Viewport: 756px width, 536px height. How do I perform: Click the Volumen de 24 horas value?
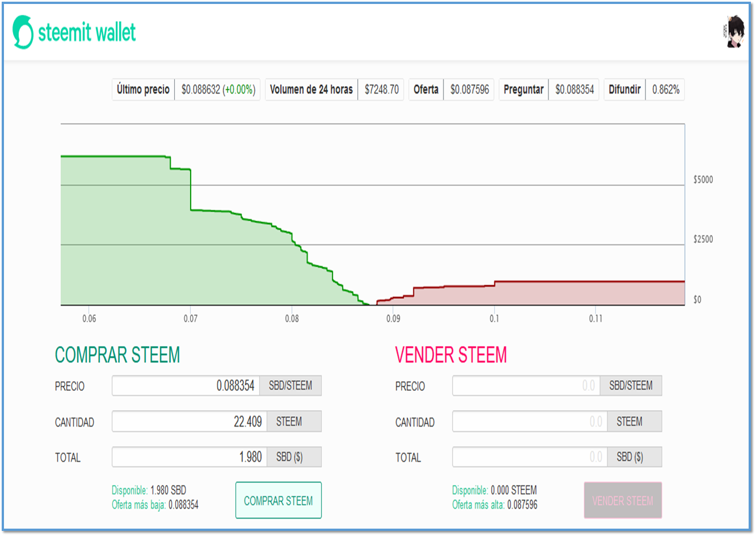click(x=382, y=90)
